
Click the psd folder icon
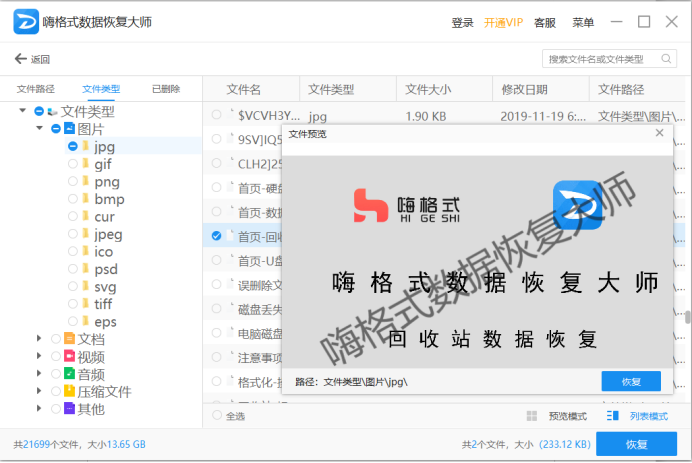click(86, 268)
